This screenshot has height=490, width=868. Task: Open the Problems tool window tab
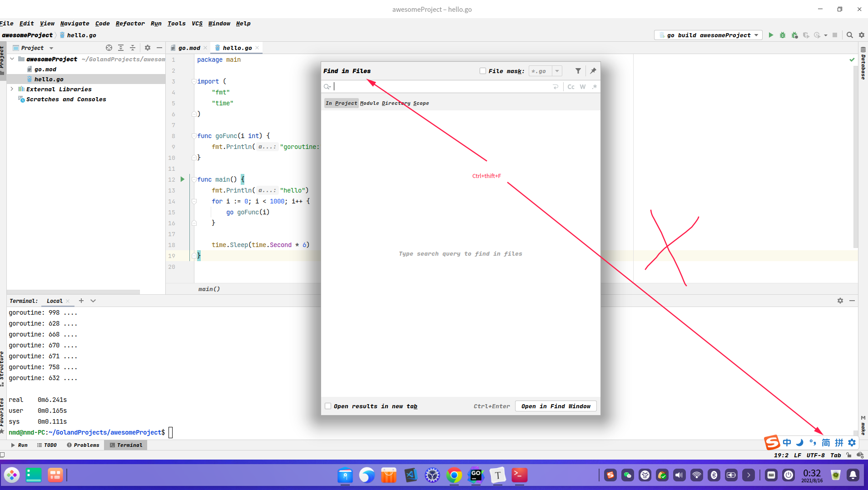click(x=83, y=445)
